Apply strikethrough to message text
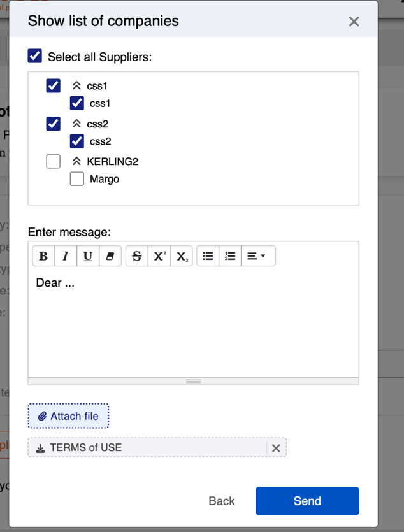 pyautogui.click(x=137, y=256)
